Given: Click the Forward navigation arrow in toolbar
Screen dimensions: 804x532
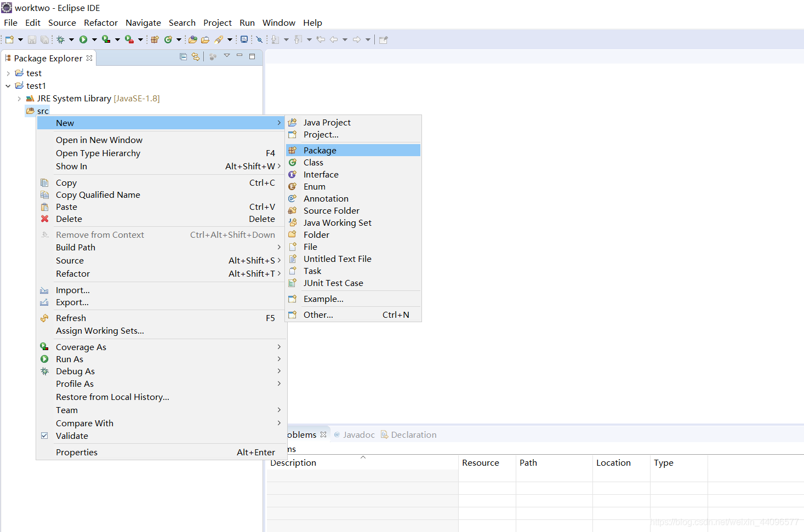Looking at the screenshot, I should (357, 39).
